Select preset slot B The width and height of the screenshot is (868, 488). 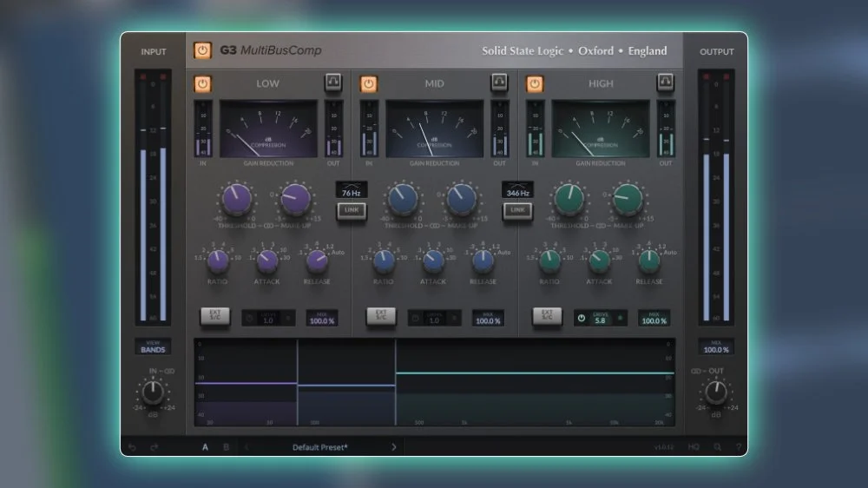(x=226, y=447)
